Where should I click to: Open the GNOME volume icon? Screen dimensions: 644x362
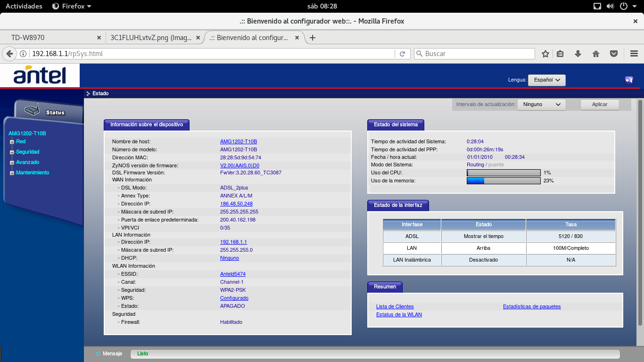(610, 6)
